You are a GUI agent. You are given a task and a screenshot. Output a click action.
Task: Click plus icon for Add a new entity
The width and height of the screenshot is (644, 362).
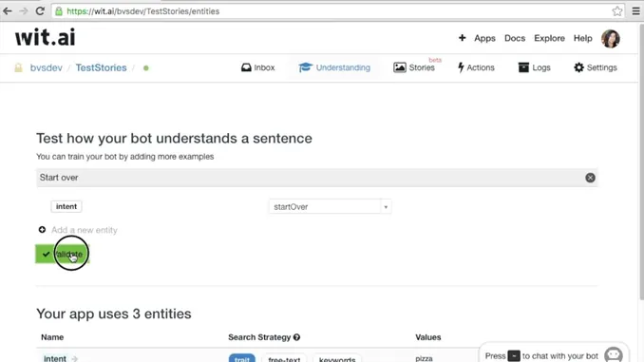pyautogui.click(x=43, y=229)
